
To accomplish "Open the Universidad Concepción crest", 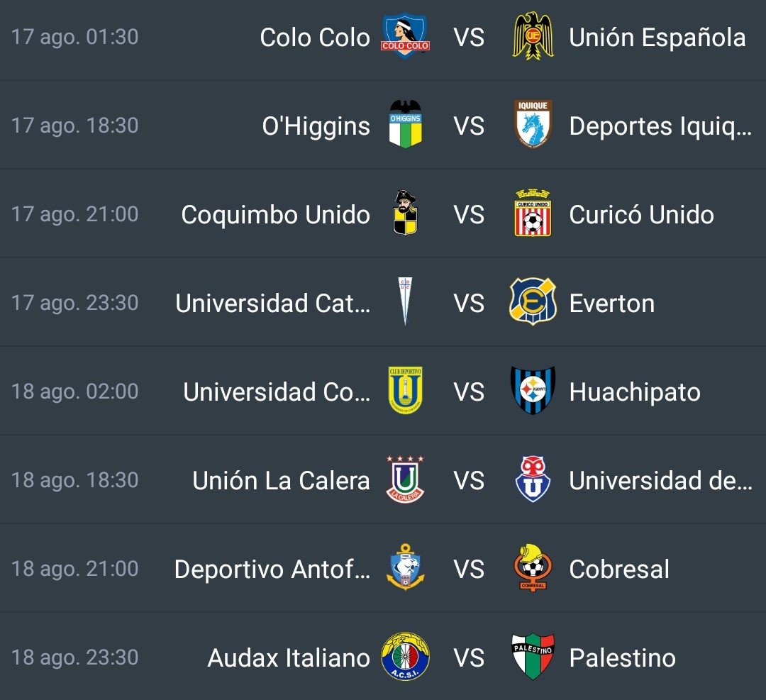I will point(406,390).
